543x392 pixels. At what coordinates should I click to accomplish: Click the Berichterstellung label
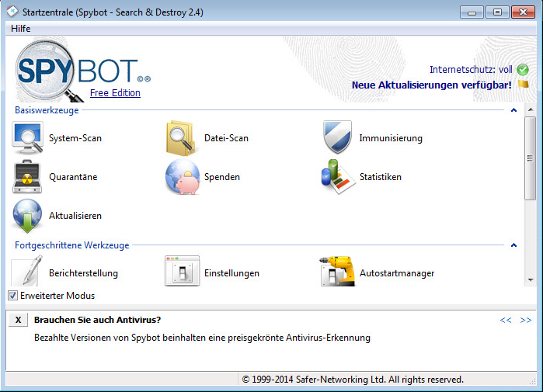pyautogui.click(x=83, y=273)
